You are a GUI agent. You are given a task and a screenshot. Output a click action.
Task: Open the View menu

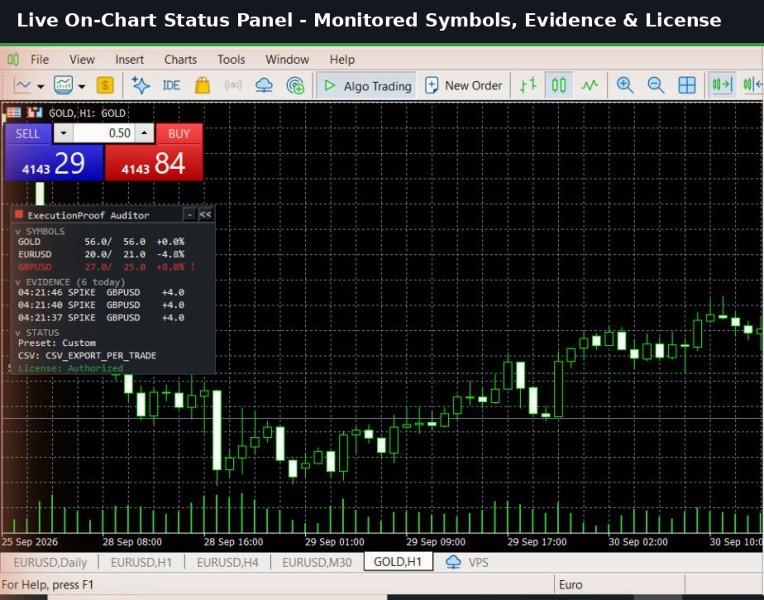click(81, 59)
